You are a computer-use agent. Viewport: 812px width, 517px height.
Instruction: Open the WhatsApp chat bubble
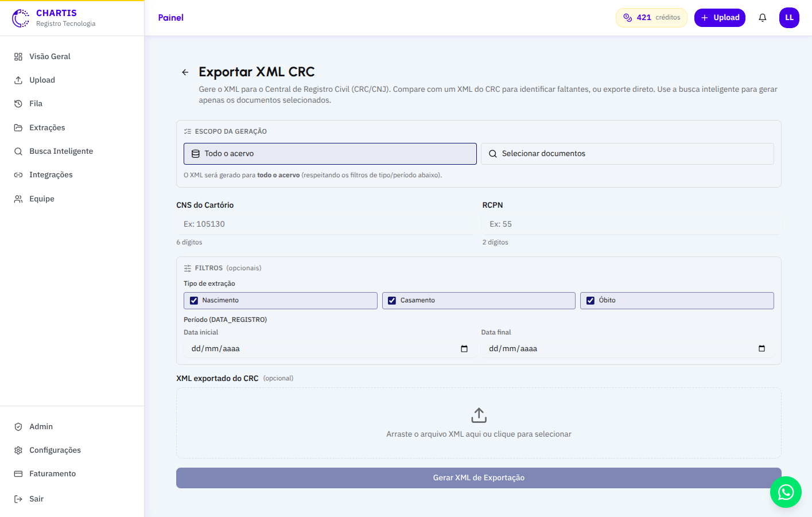tap(786, 492)
